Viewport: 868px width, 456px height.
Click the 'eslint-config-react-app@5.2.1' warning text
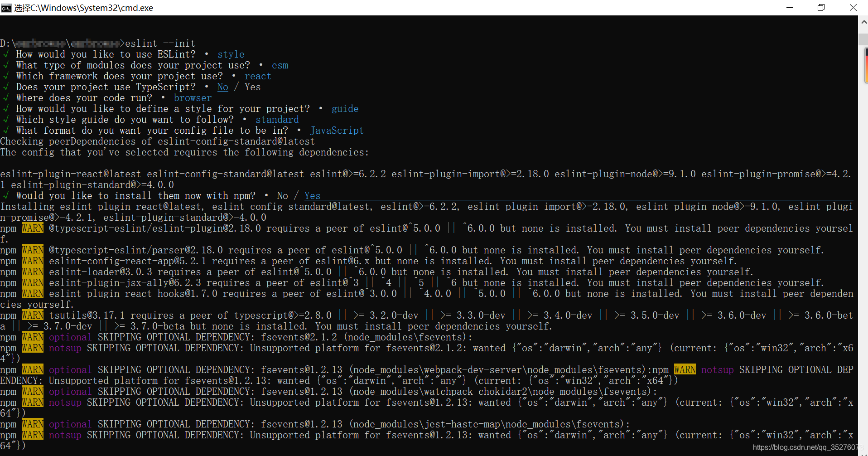tap(128, 261)
